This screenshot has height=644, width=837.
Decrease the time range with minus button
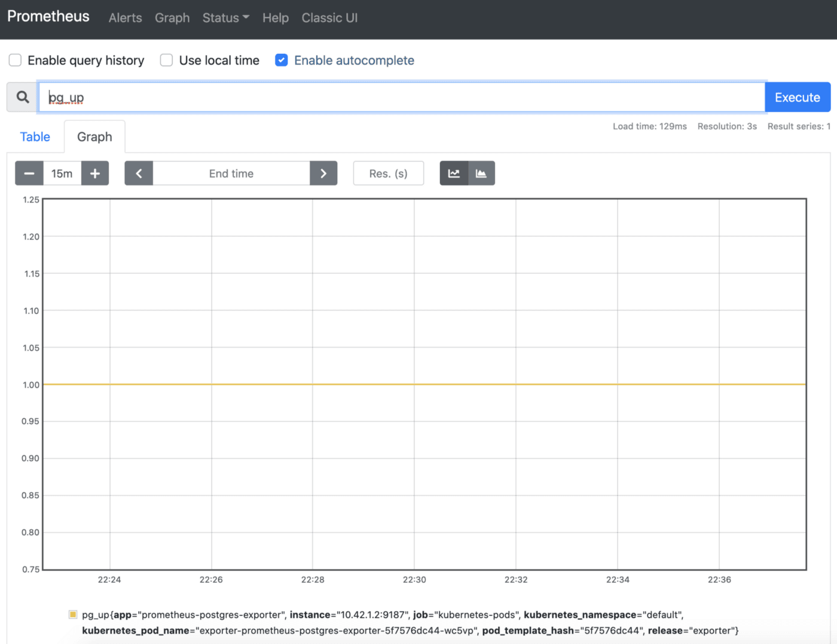[29, 173]
